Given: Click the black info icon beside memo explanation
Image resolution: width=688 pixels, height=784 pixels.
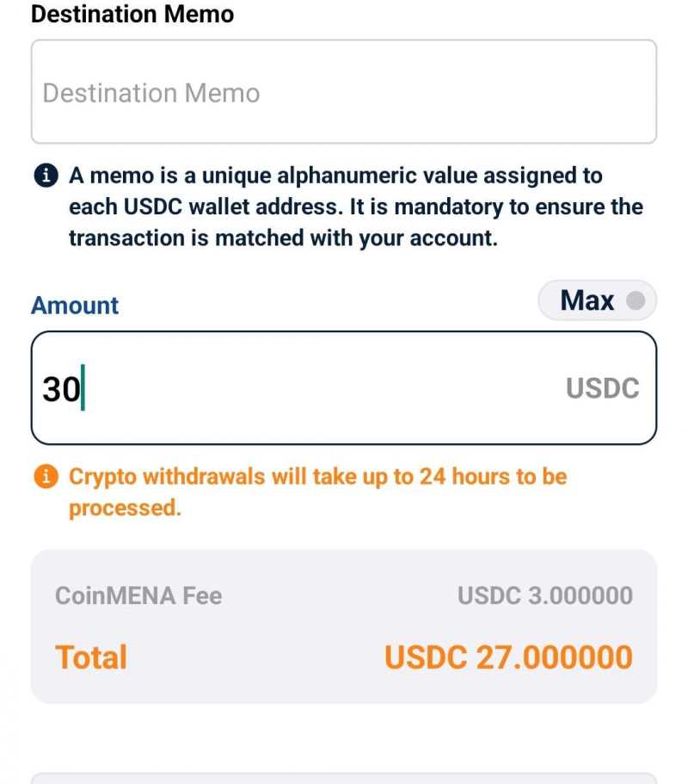Looking at the screenshot, I should [46, 176].
